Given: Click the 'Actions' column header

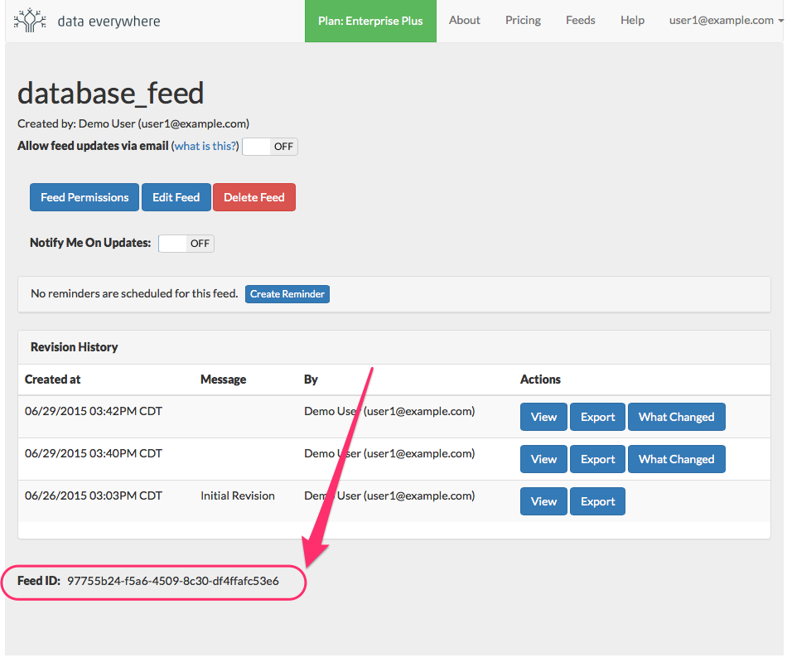Looking at the screenshot, I should [540, 380].
